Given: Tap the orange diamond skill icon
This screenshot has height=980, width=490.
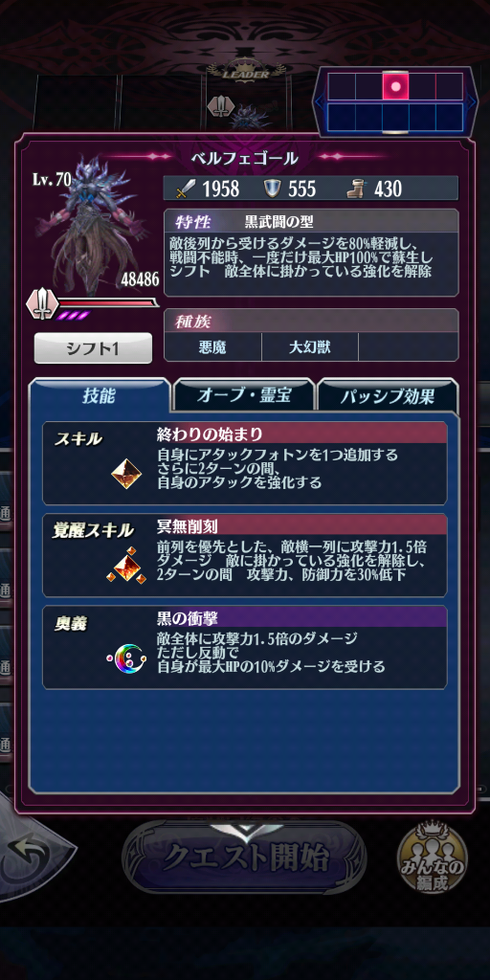Looking at the screenshot, I should coord(126,474).
